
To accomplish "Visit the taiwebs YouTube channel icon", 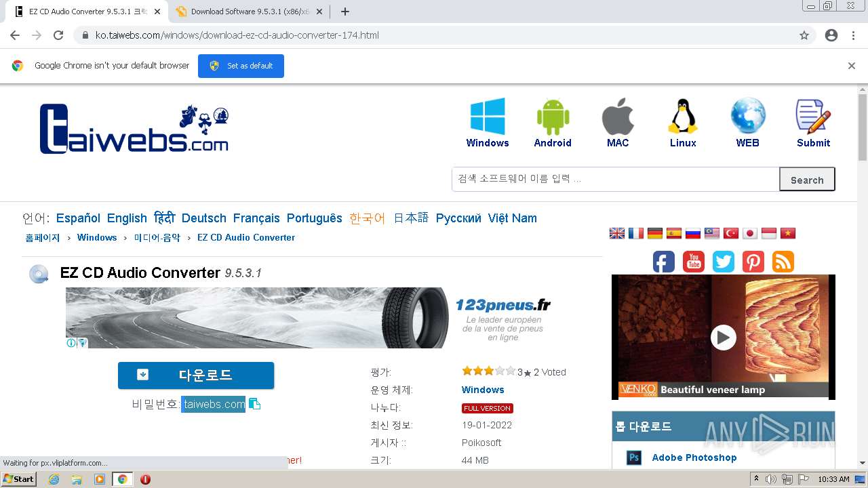I will tap(694, 262).
